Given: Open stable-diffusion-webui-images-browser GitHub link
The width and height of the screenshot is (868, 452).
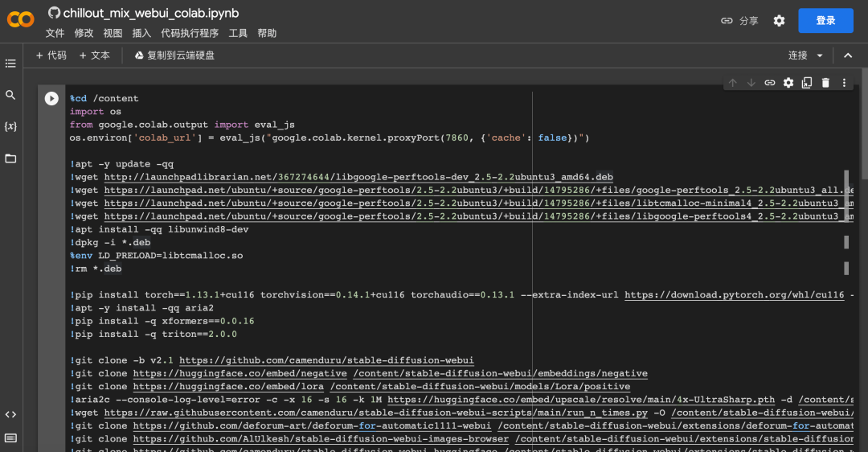Looking at the screenshot, I should click(321, 439).
